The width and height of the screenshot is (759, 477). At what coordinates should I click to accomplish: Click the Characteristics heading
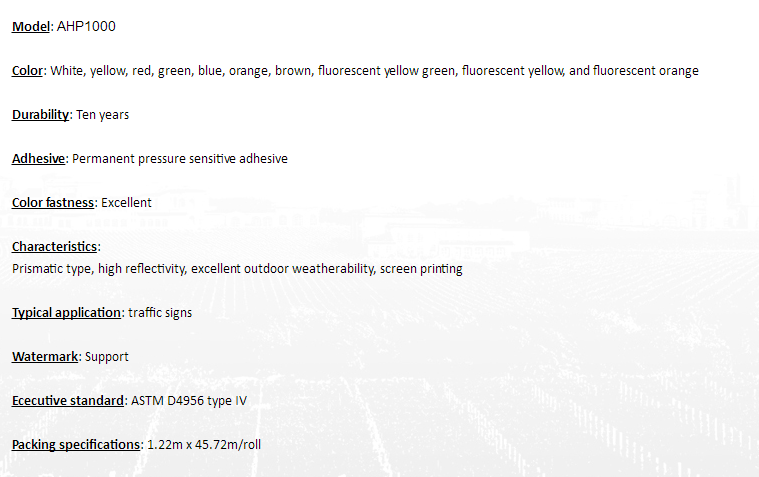click(54, 246)
